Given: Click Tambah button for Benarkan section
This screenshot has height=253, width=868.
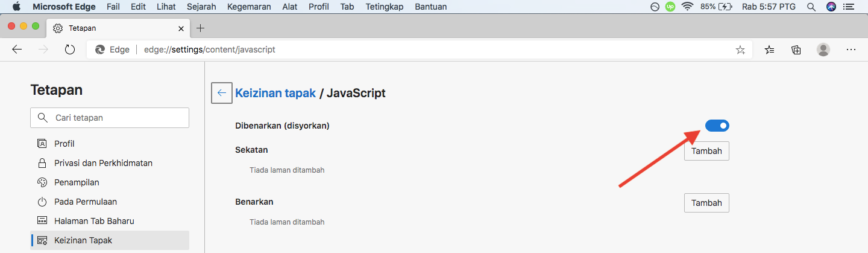Looking at the screenshot, I should 706,203.
